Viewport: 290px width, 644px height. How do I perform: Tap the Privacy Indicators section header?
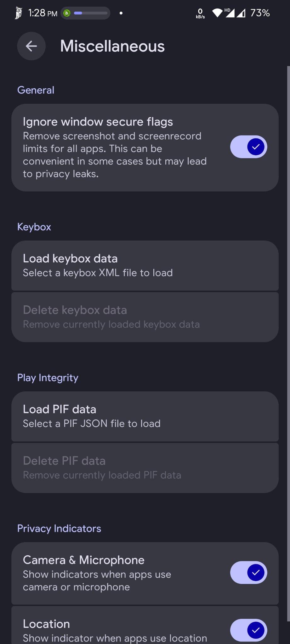(59, 529)
